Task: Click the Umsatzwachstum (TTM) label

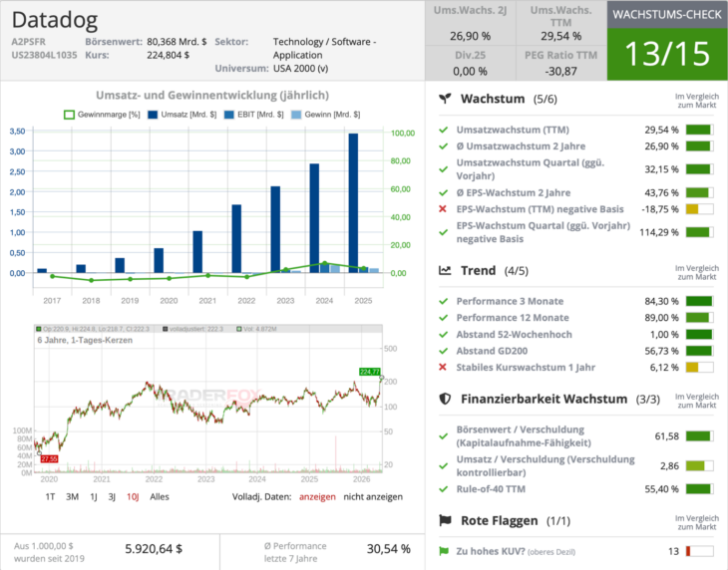Action: [513, 130]
